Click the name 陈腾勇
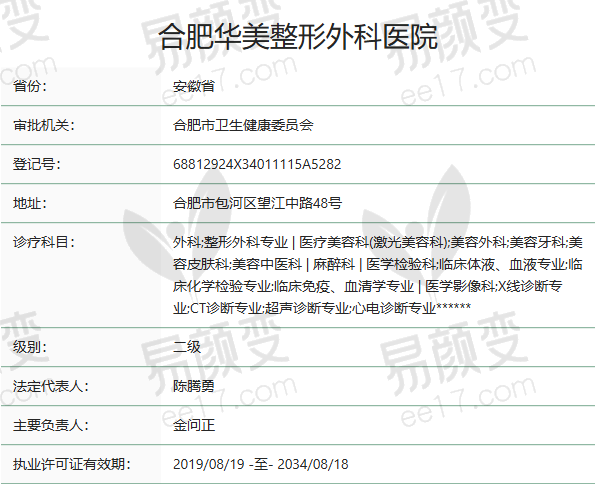This screenshot has width=600, height=484. point(194,386)
